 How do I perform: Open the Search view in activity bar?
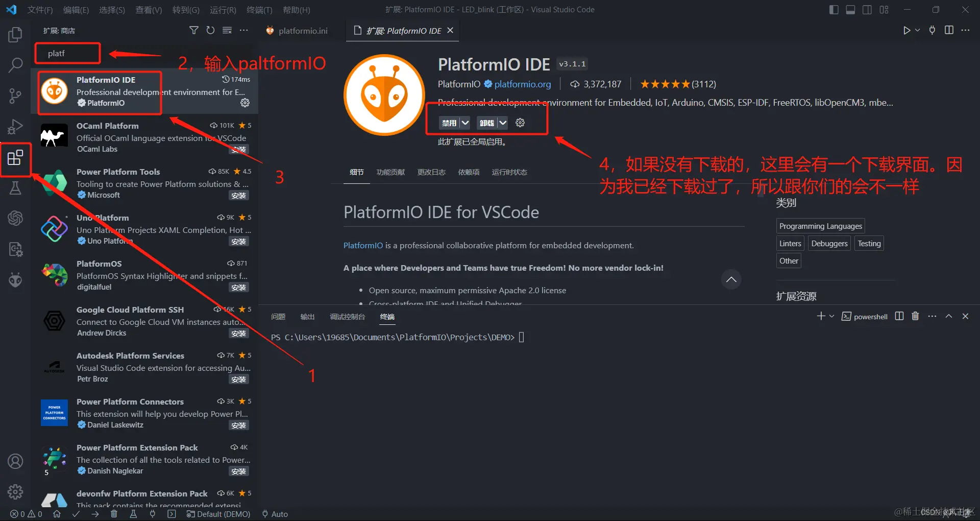click(15, 65)
